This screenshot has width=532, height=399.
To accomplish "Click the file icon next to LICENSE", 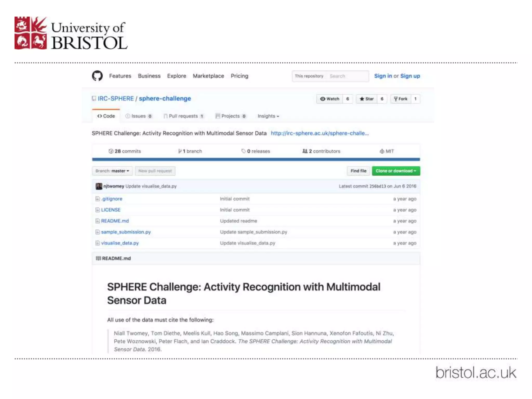I will [97, 210].
